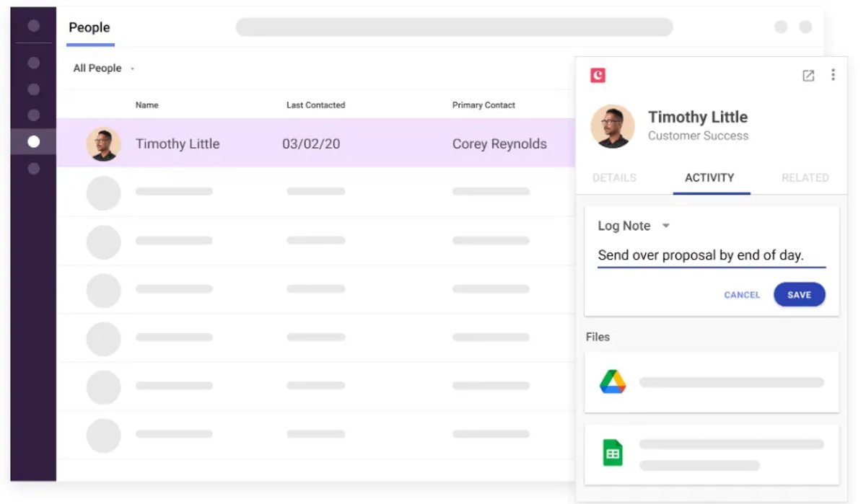Click the Timothy Little heading in side panel
This screenshot has height=504, width=866.
[698, 117]
